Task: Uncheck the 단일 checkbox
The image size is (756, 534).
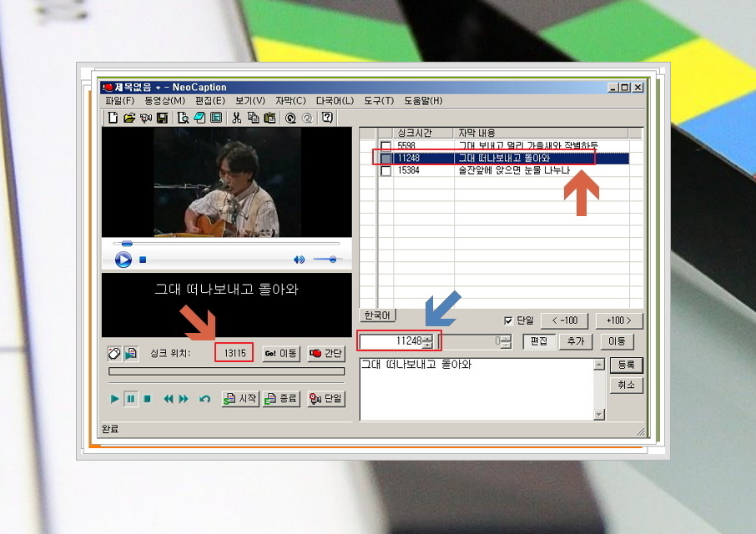Action: click(508, 320)
